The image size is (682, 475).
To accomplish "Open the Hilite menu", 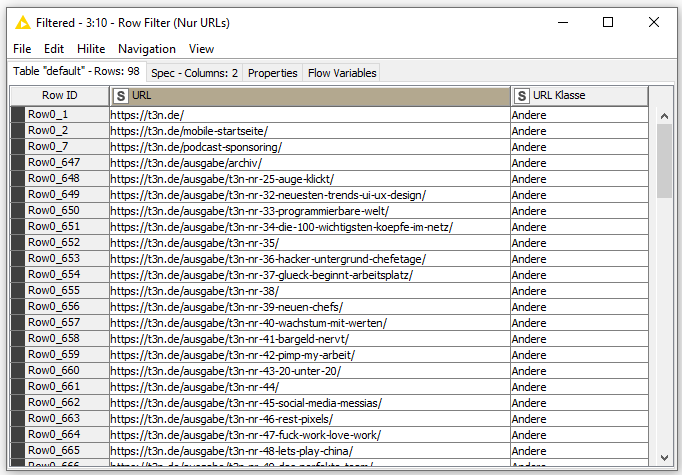I will click(91, 49).
